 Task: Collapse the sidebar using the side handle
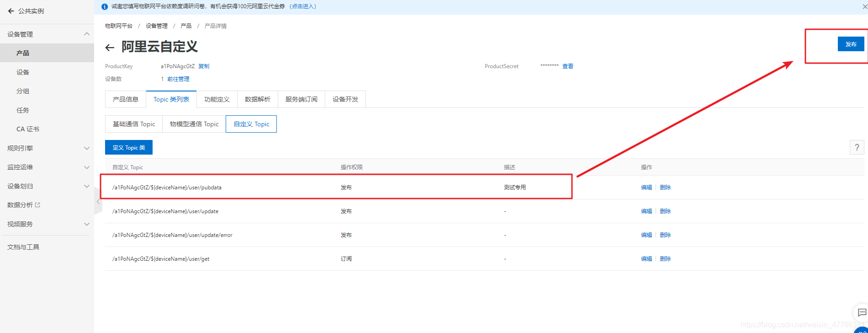[x=98, y=201]
